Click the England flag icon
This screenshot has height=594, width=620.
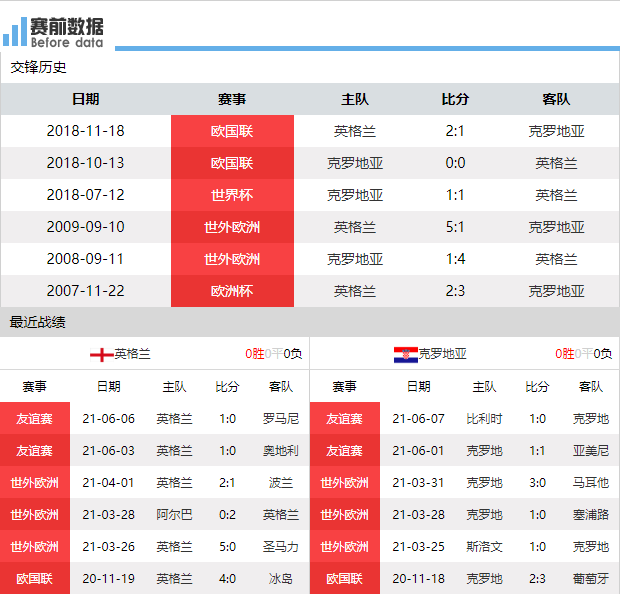pos(102,354)
